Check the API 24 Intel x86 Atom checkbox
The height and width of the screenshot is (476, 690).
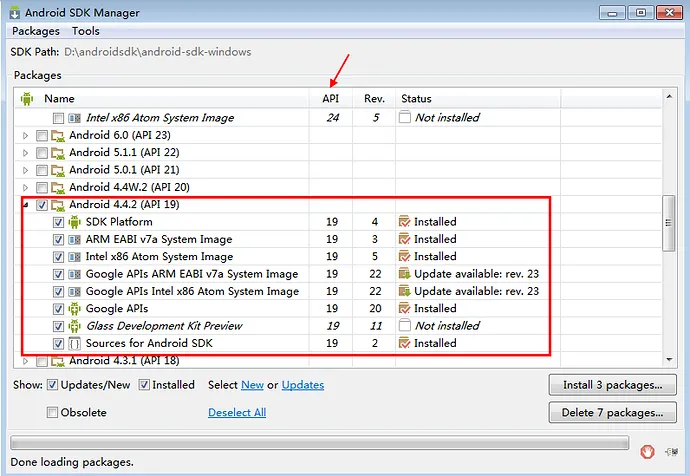(58, 118)
